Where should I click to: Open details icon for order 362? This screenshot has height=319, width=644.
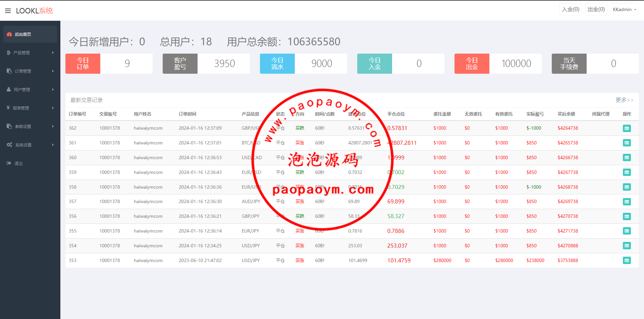(627, 128)
